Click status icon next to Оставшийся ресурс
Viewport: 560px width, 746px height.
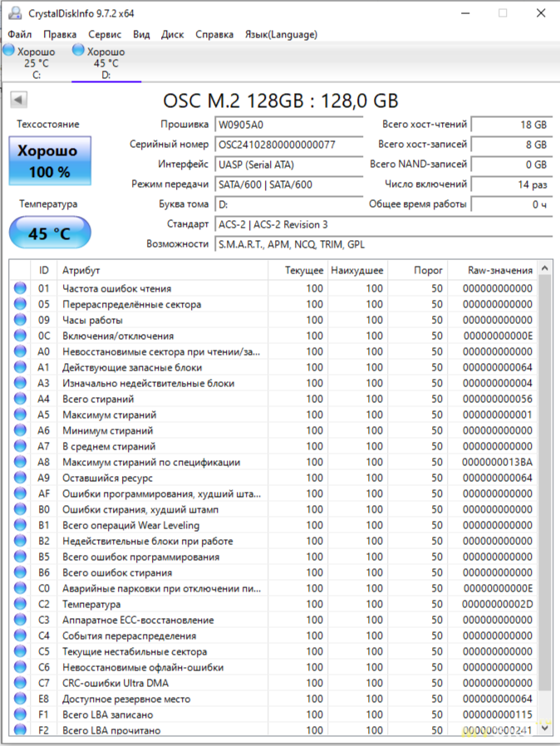click(21, 479)
